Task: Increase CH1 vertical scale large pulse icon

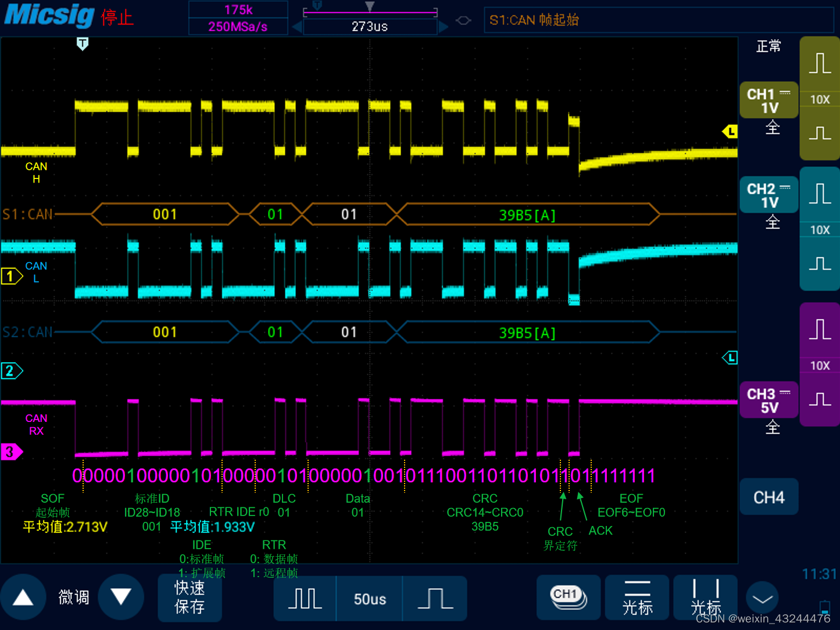Action: (x=820, y=63)
